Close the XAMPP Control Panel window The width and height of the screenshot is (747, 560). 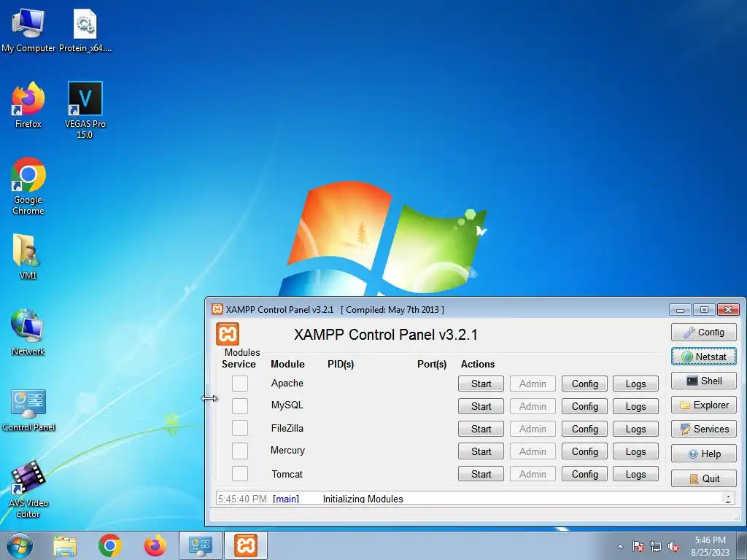pos(728,309)
